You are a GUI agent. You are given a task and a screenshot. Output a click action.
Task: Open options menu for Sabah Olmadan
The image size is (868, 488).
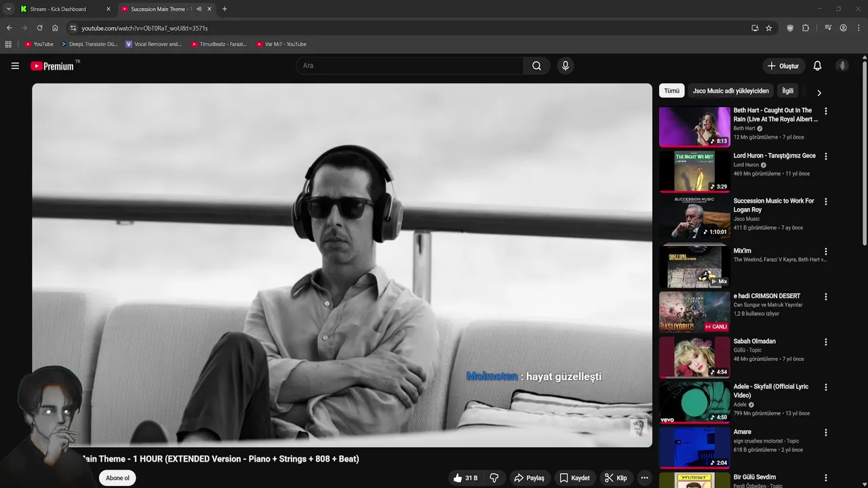pyautogui.click(x=825, y=342)
